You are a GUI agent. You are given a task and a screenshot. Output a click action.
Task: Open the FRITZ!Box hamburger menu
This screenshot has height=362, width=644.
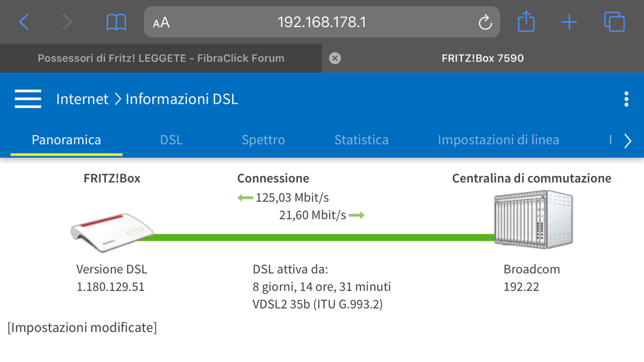pos(28,99)
